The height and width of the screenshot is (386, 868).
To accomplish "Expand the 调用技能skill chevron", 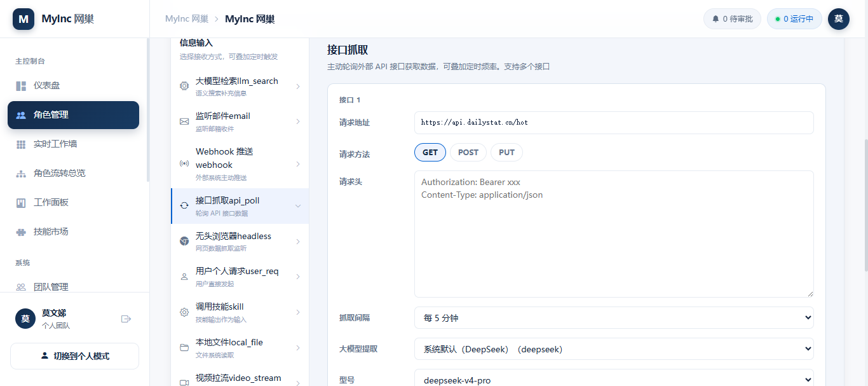I will tap(298, 312).
